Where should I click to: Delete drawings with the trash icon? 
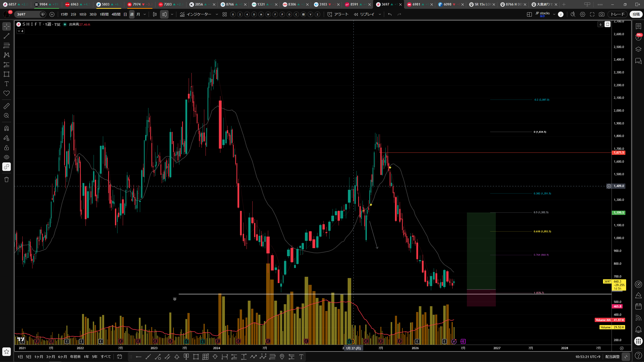point(7,179)
